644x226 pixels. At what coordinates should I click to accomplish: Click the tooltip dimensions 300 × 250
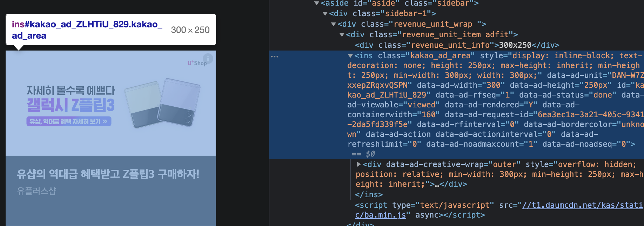click(190, 30)
